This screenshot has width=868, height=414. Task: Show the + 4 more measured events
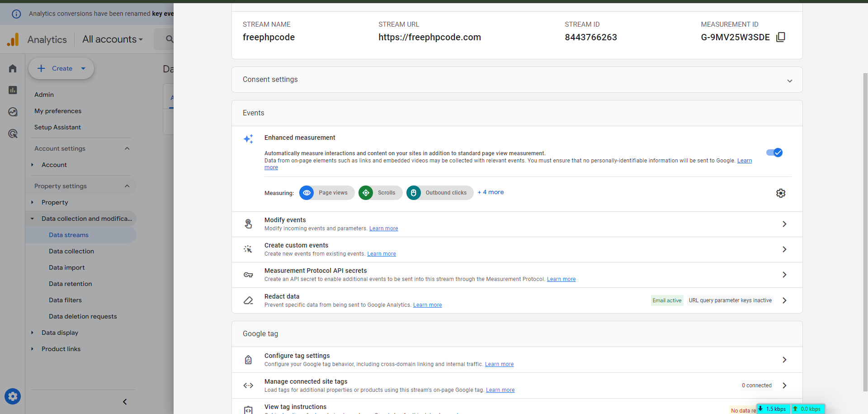[x=491, y=192]
